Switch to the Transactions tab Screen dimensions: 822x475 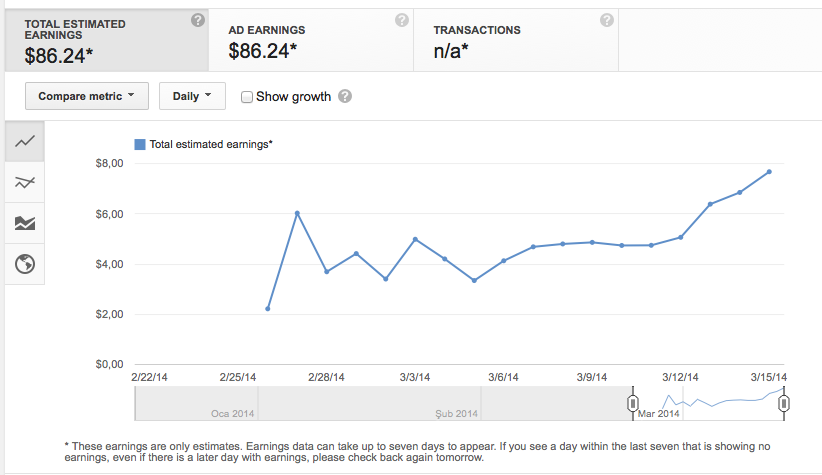point(516,40)
